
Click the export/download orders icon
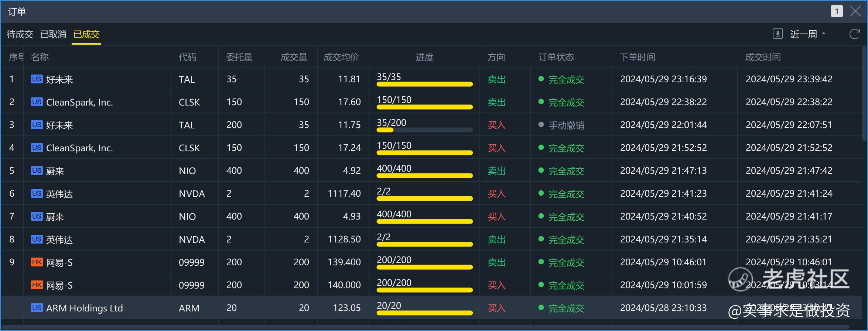tap(778, 34)
